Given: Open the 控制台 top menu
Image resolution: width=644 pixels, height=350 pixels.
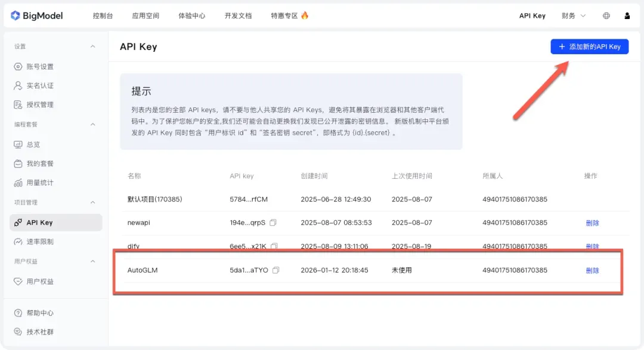Looking at the screenshot, I should pos(103,16).
